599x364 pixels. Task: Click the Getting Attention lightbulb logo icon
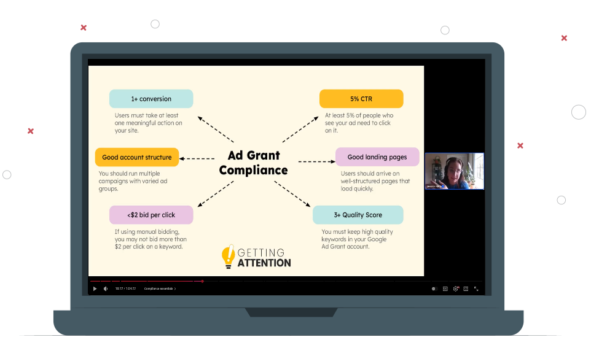tap(229, 257)
